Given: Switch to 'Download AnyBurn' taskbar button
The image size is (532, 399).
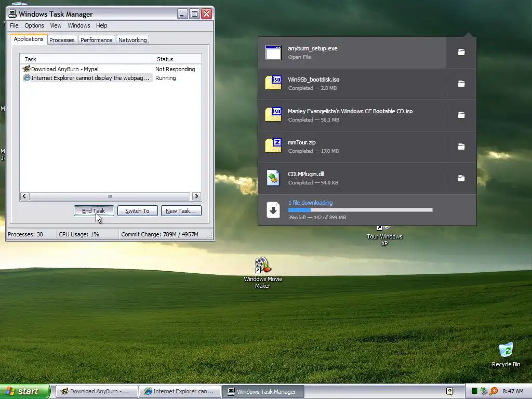Looking at the screenshot, I should [x=96, y=392].
